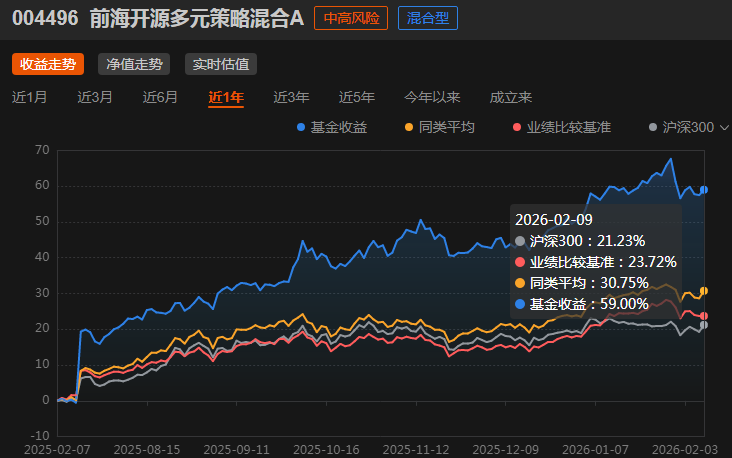Click the y-axis label -10
Image resolution: width=732 pixels, height=458 pixels.
click(40, 436)
